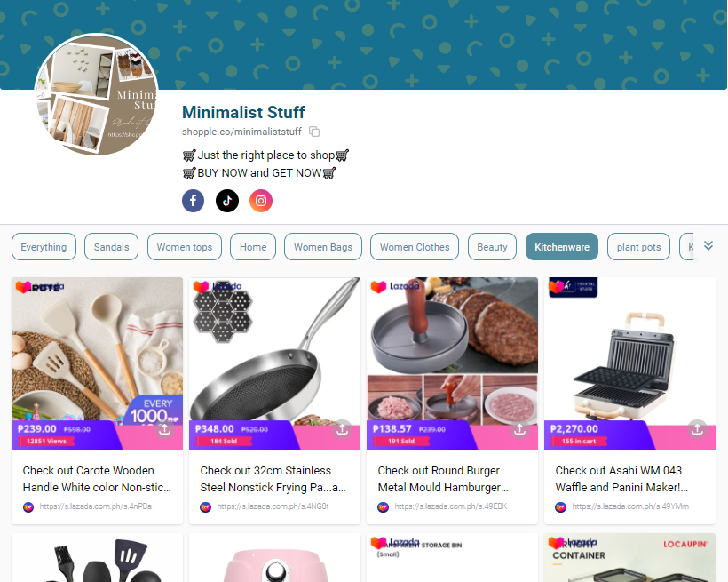Open the Round Burger Mould product image
Screen dimensions: 728x582
(452, 352)
